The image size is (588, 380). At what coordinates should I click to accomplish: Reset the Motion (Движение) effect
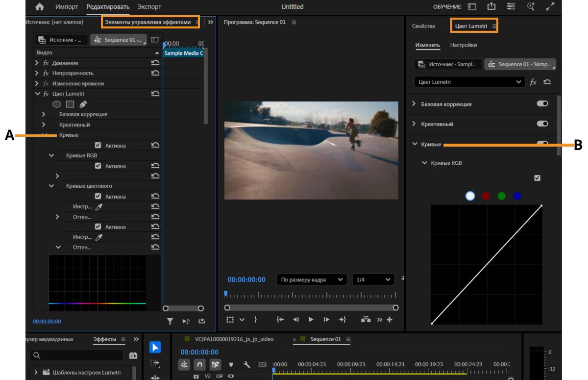pos(155,63)
